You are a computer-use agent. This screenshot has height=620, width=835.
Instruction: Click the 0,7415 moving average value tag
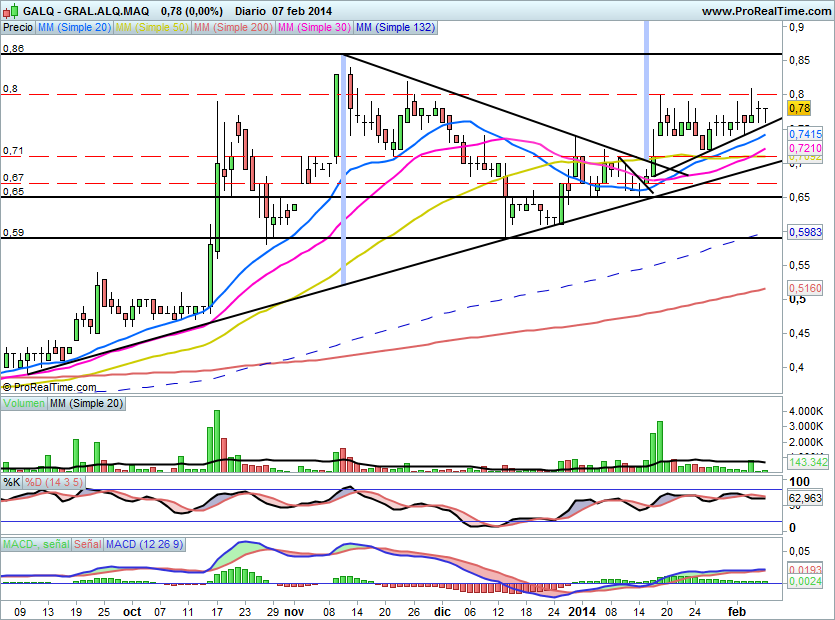(805, 134)
